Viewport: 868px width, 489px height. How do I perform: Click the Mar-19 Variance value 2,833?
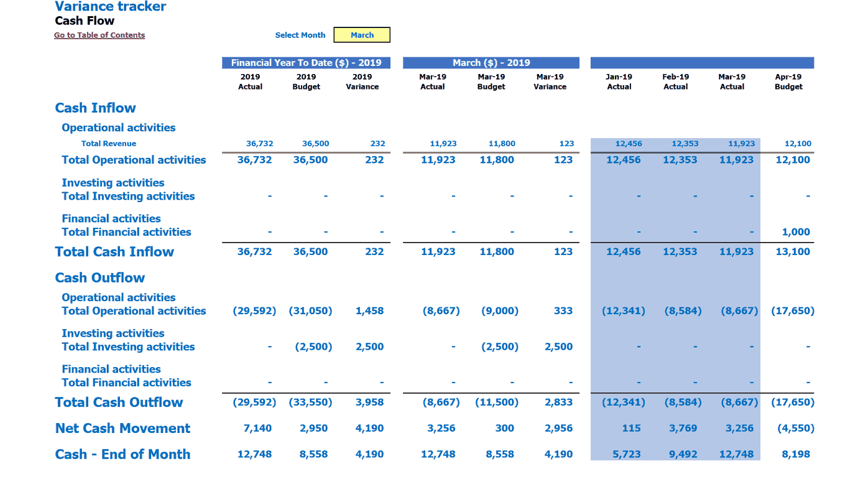(x=558, y=403)
